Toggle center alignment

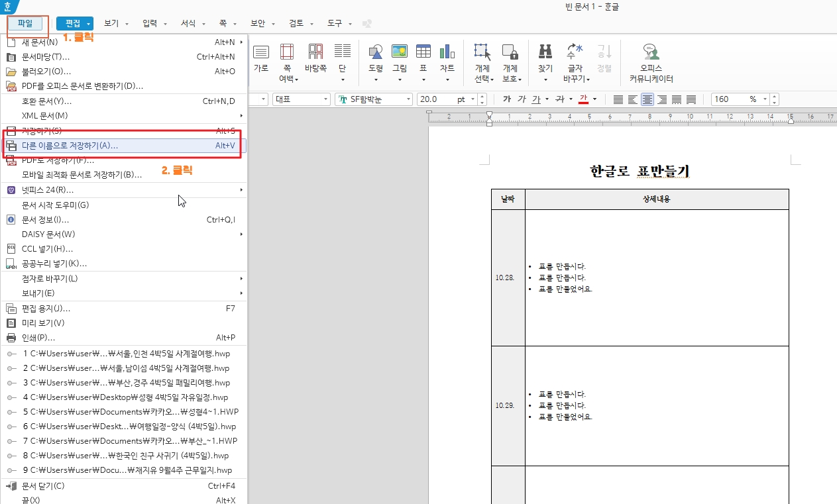647,99
